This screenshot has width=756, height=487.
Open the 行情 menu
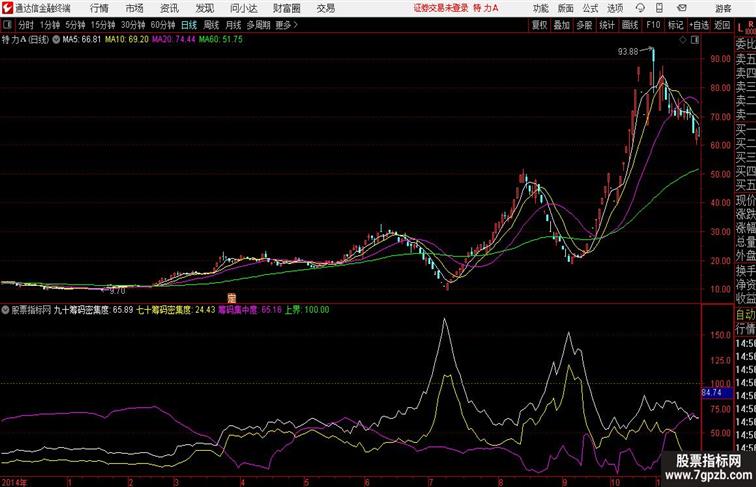(x=99, y=8)
